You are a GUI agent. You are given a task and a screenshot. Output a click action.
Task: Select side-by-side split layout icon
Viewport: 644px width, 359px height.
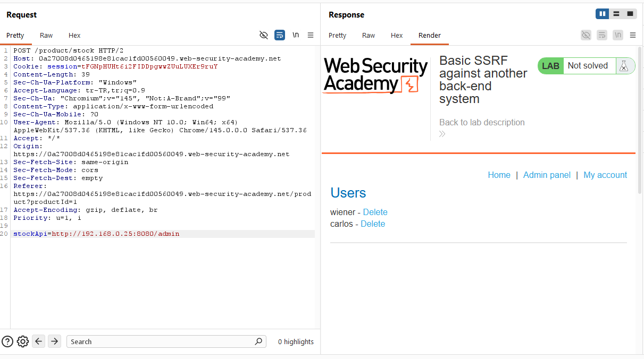click(x=603, y=14)
